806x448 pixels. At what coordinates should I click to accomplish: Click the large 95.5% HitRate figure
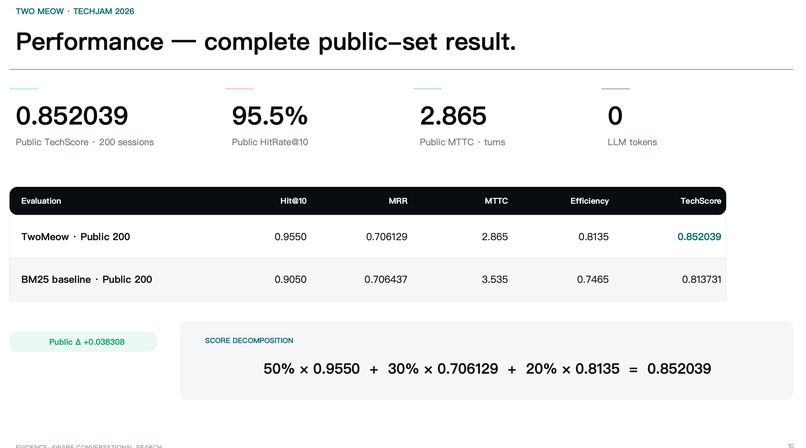coord(269,116)
